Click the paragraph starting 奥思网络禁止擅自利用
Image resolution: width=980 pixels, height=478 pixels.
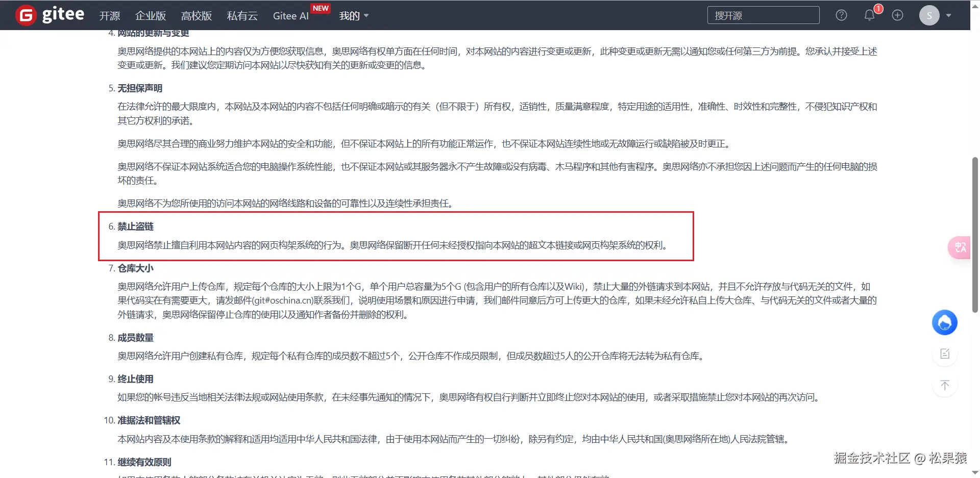(x=394, y=245)
